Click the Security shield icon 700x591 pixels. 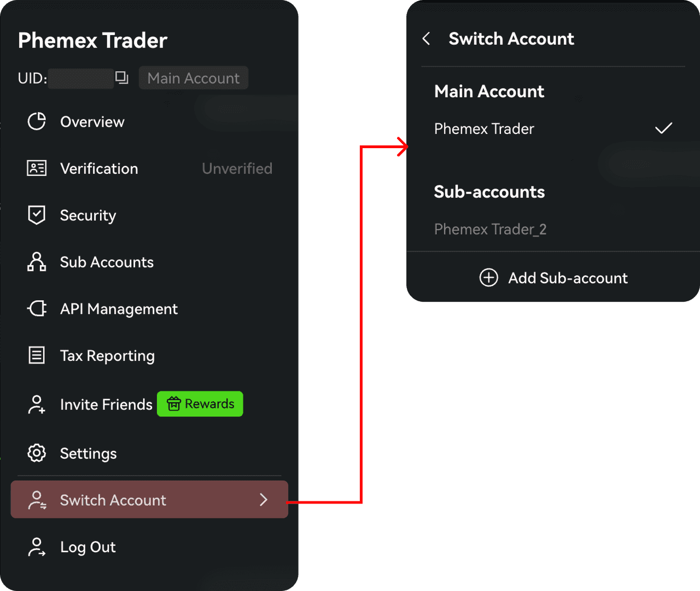pos(37,215)
